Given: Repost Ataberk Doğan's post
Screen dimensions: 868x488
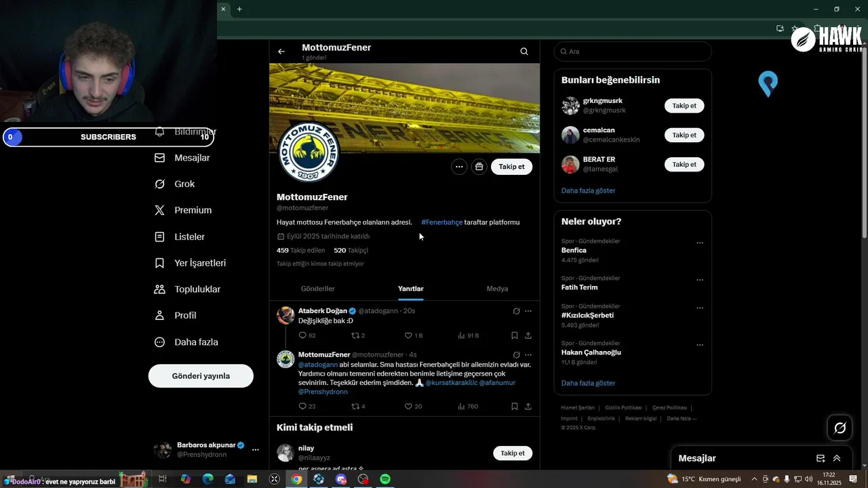Looking at the screenshot, I should coord(358,335).
